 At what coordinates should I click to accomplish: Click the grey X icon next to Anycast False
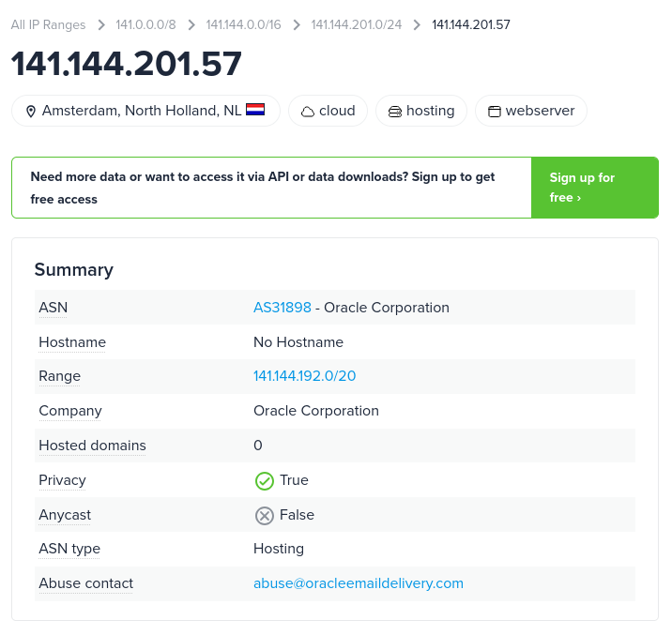265,516
